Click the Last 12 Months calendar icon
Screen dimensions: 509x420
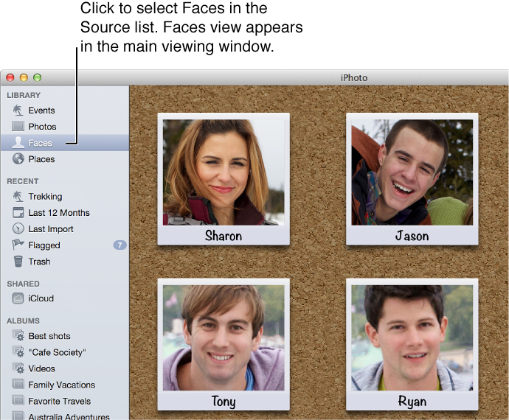coord(18,213)
